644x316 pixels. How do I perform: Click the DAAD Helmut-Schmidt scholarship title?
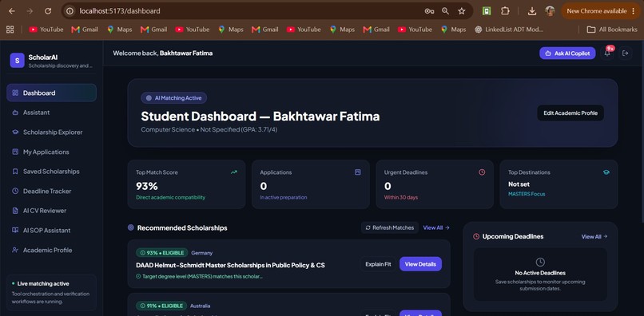tap(230, 265)
